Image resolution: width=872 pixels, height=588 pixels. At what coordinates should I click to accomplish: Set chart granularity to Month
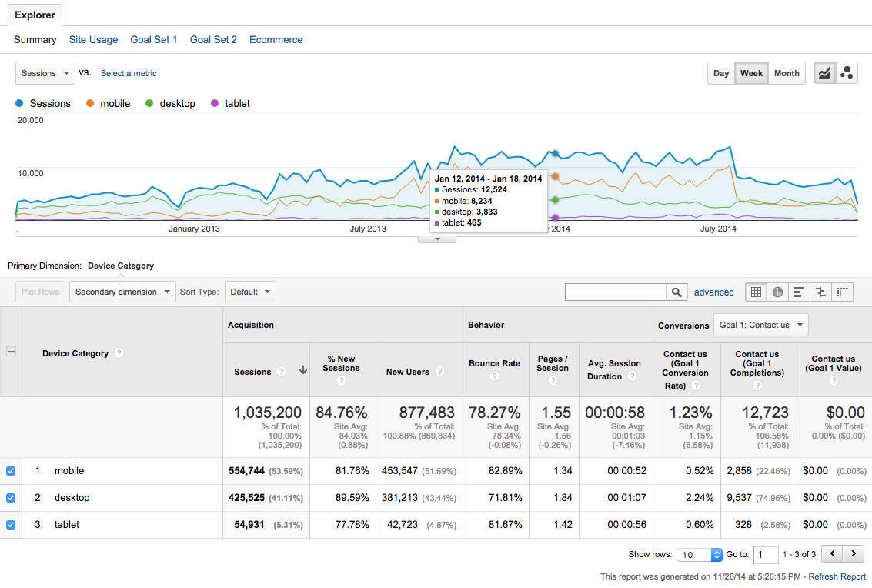coord(787,73)
